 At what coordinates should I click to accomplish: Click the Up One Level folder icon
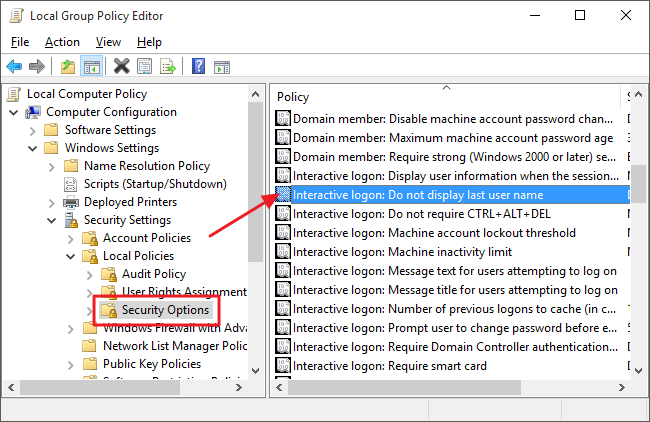tap(67, 67)
